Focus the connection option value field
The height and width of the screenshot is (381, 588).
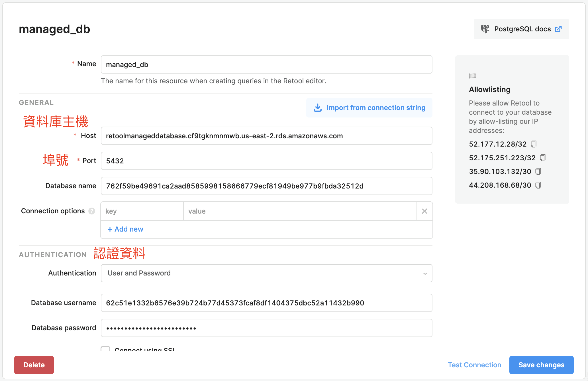click(x=300, y=211)
